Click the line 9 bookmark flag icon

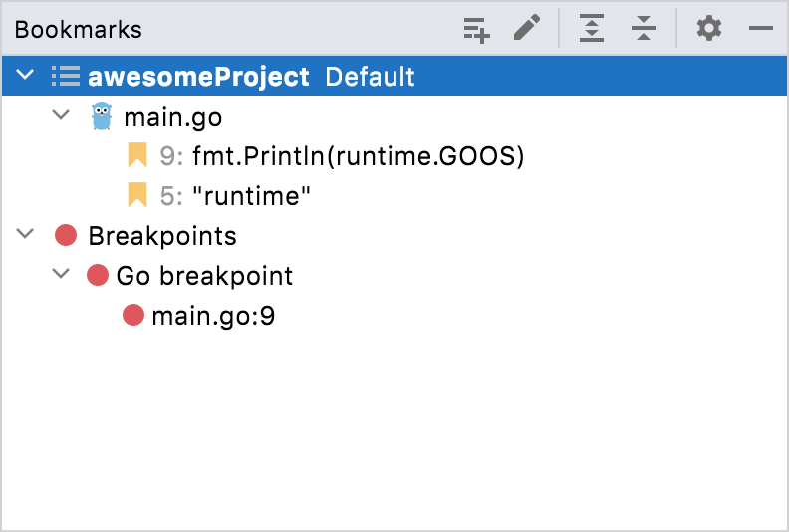(x=137, y=155)
